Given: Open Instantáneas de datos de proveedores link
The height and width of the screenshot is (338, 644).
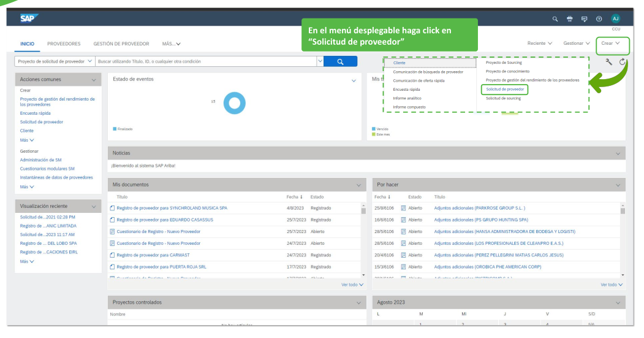Looking at the screenshot, I should point(56,178).
